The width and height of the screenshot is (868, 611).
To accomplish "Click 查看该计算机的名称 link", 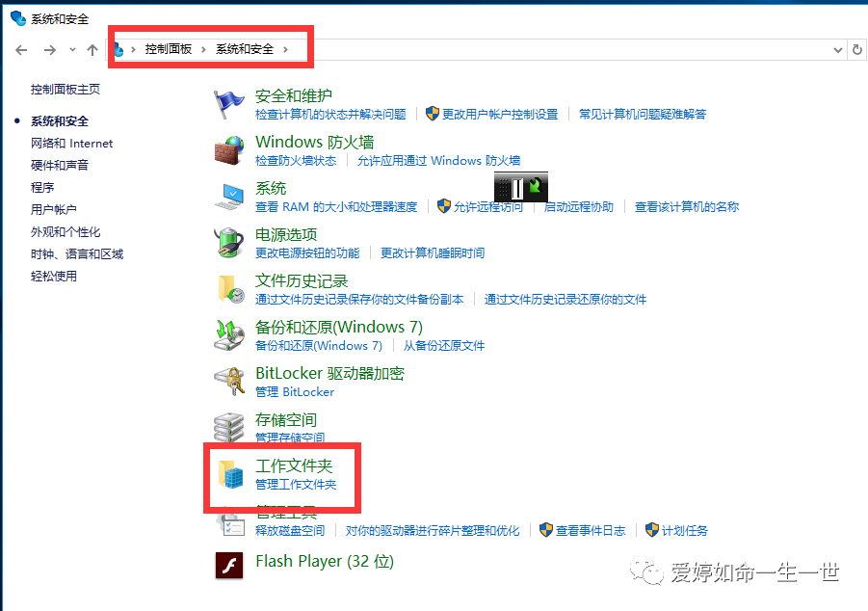I will coord(687,206).
